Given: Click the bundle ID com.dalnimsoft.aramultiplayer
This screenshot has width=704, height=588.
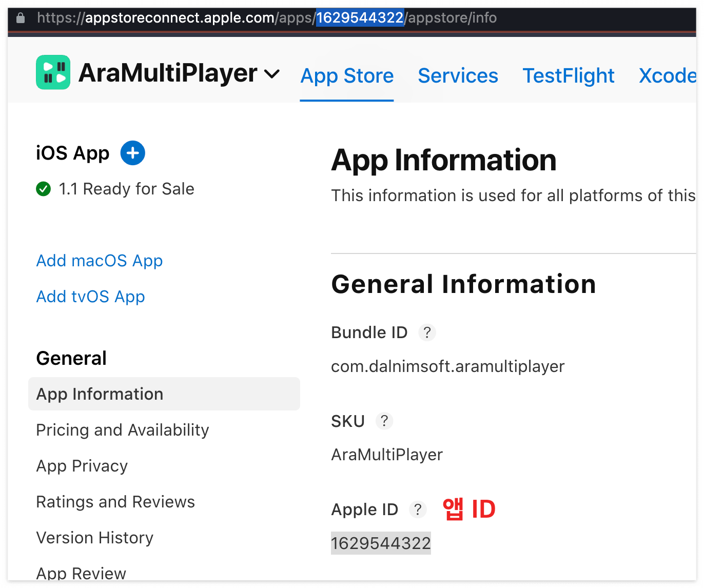Looking at the screenshot, I should coord(447,366).
